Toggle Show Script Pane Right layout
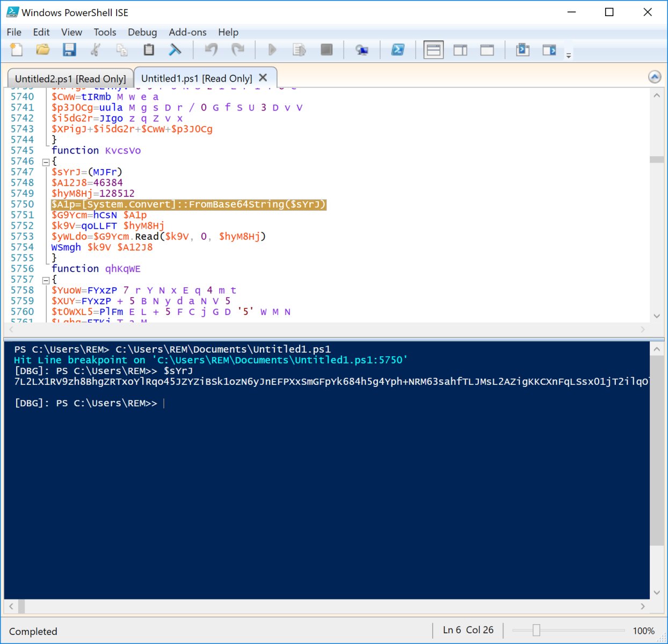Screen dimensions: 668x644 click(460, 49)
